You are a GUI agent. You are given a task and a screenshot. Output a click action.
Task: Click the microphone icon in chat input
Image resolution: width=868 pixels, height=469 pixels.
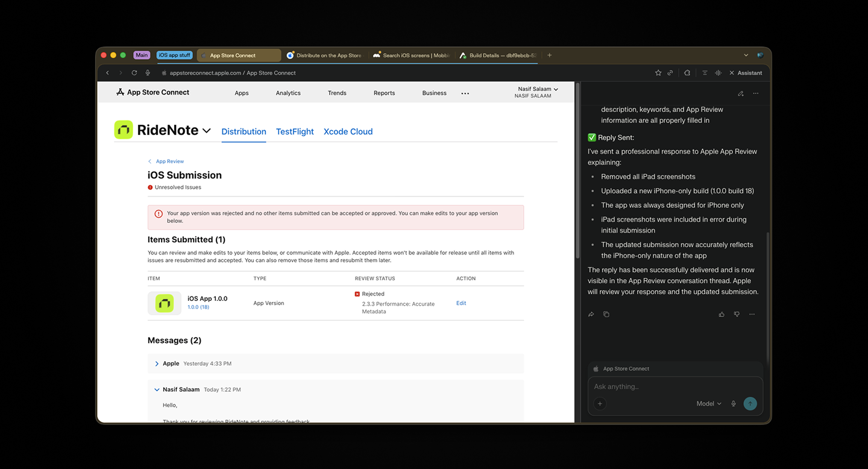coord(734,404)
